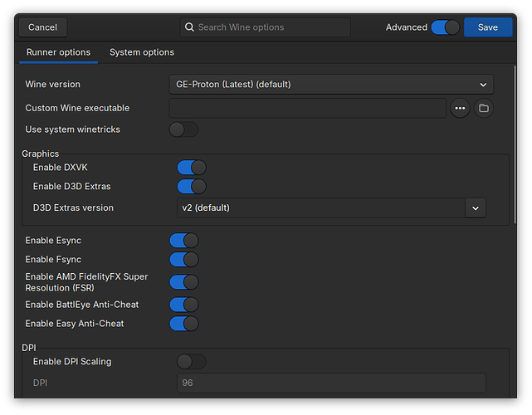Click the Cancel button
The height and width of the screenshot is (415, 532).
point(43,27)
